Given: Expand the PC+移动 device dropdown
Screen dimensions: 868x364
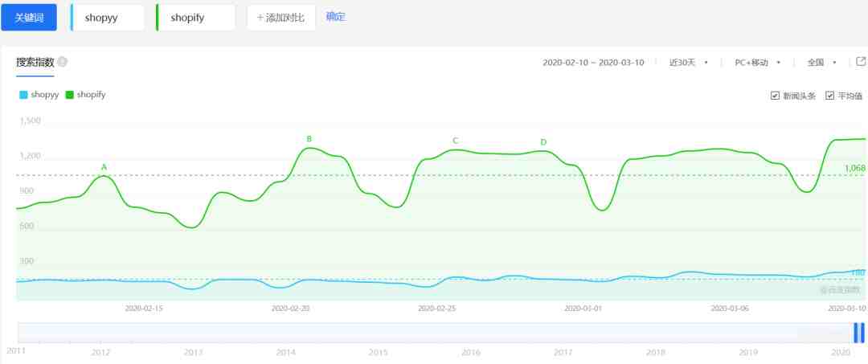Looking at the screenshot, I should click(x=758, y=63).
